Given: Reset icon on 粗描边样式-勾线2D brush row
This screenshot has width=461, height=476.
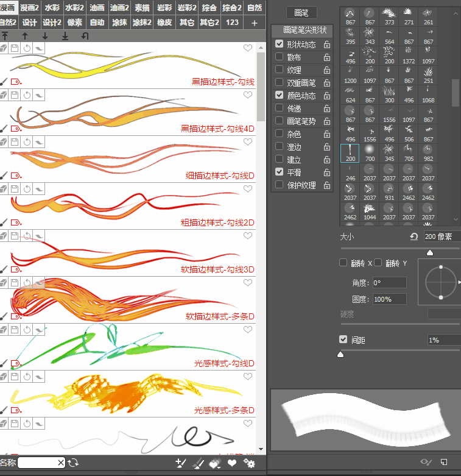Looking at the screenshot, I should pyautogui.click(x=27, y=189).
